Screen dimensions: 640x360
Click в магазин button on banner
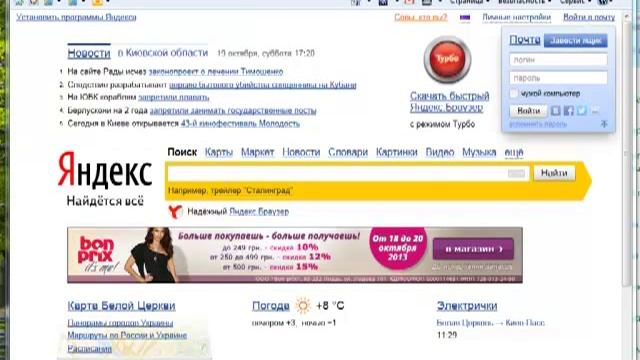click(x=473, y=249)
